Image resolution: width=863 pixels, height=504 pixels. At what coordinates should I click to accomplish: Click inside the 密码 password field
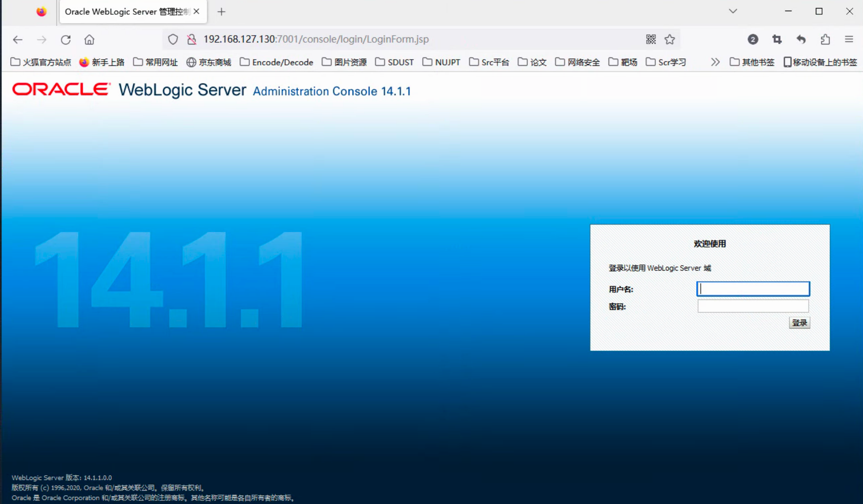click(753, 306)
